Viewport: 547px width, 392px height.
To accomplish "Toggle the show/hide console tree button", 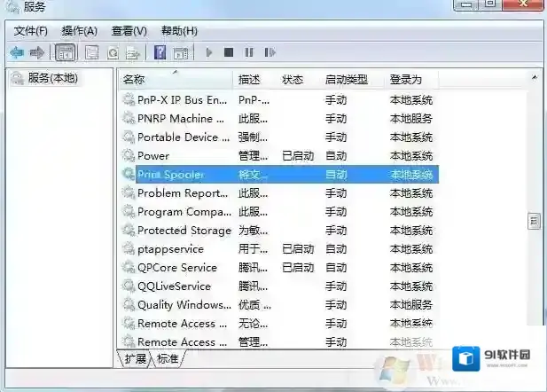I will [x=65, y=53].
